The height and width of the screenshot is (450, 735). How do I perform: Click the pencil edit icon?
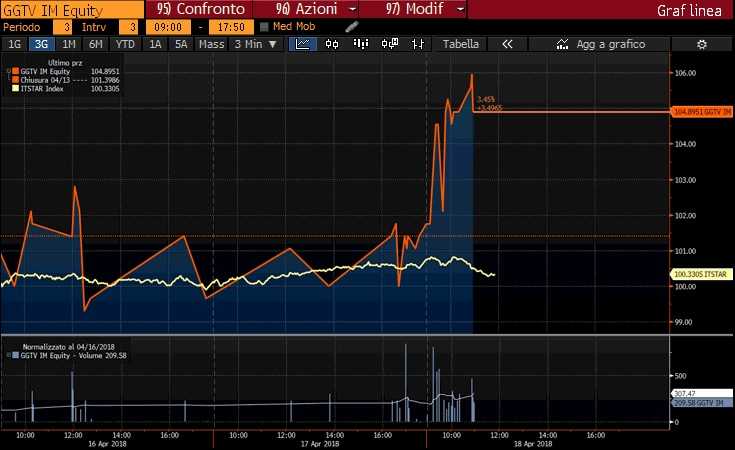click(x=352, y=27)
